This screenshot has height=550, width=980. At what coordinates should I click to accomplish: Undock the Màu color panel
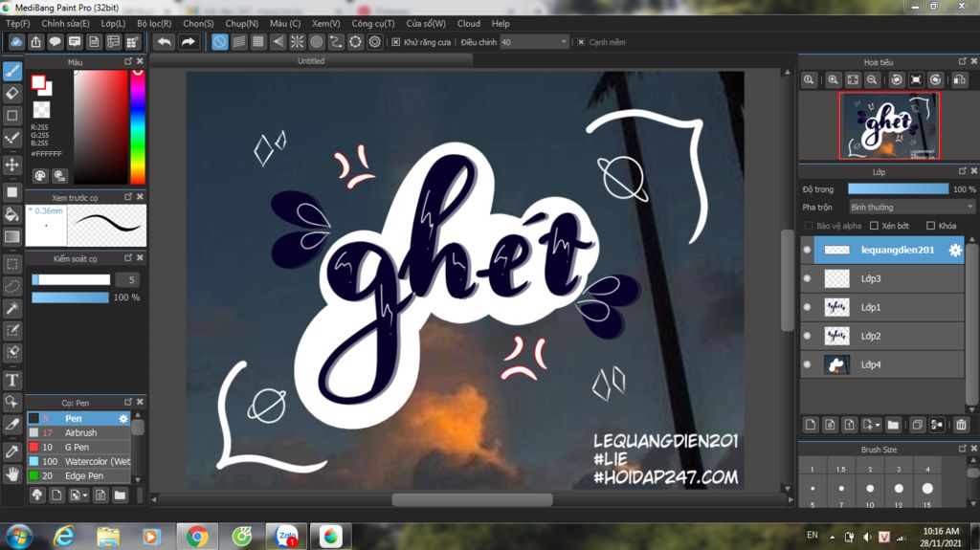tap(128, 61)
